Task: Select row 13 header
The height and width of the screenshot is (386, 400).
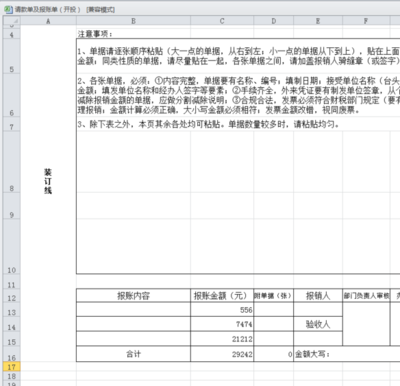Action: 11,310
